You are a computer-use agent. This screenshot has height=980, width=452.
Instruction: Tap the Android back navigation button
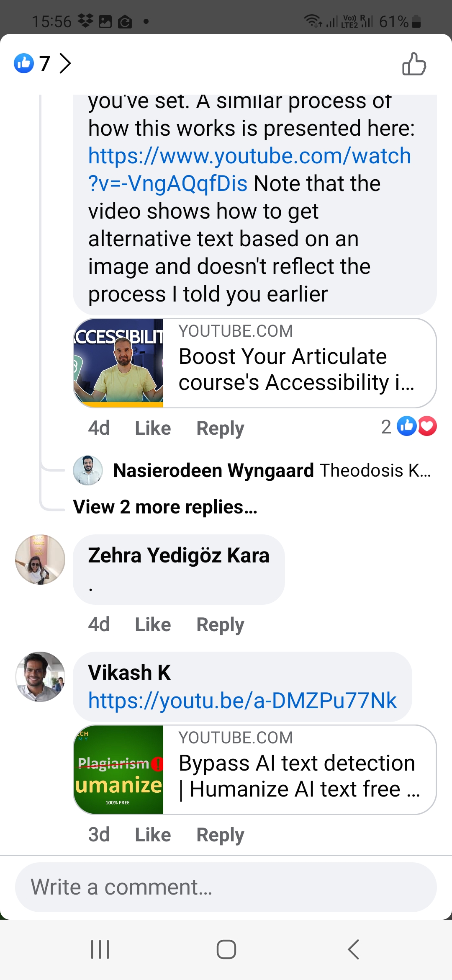pos(354,949)
